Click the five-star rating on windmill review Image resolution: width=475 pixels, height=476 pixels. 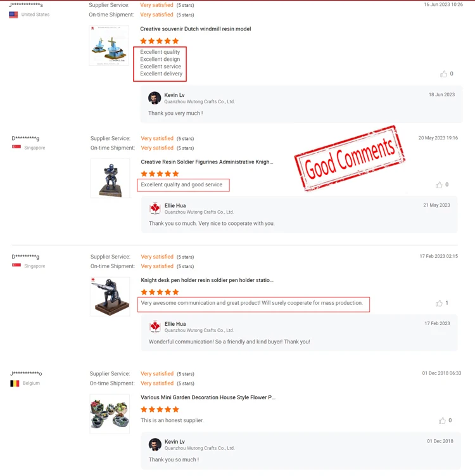(160, 41)
